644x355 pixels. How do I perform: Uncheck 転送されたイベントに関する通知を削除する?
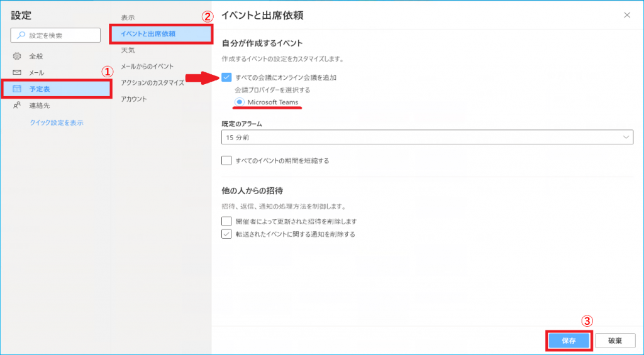coord(227,234)
